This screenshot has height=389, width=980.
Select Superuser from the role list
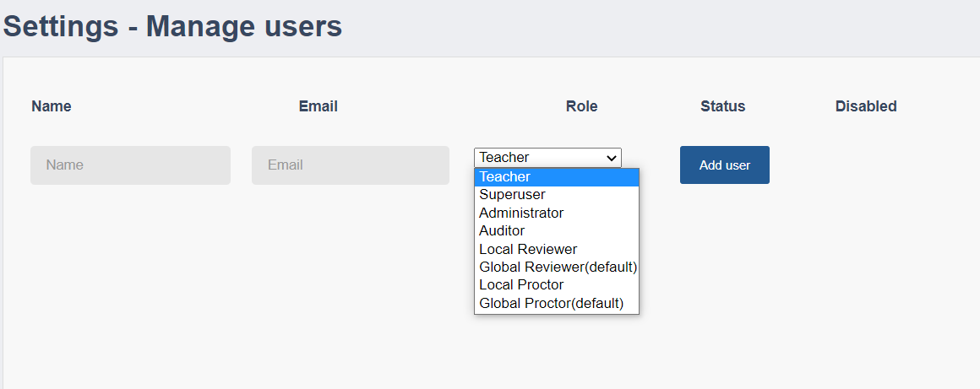coord(556,195)
